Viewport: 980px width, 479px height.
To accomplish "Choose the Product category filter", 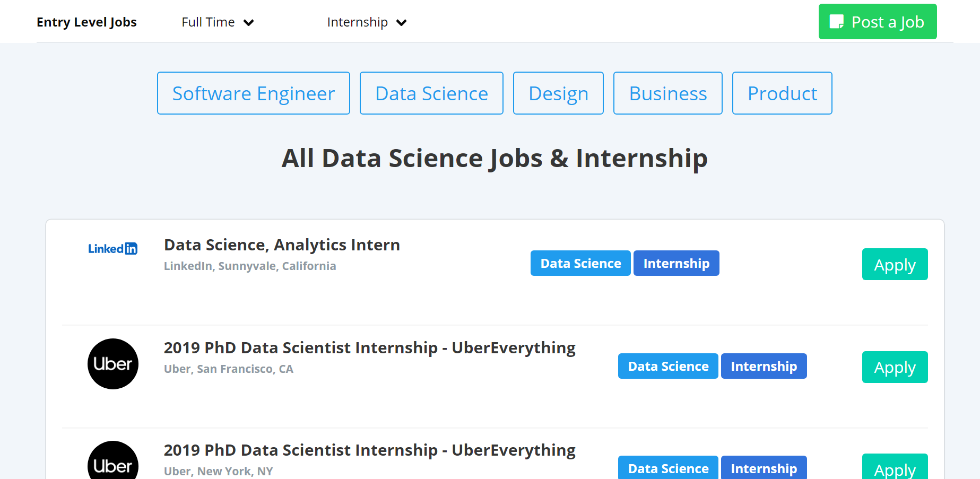I will pyautogui.click(x=782, y=93).
